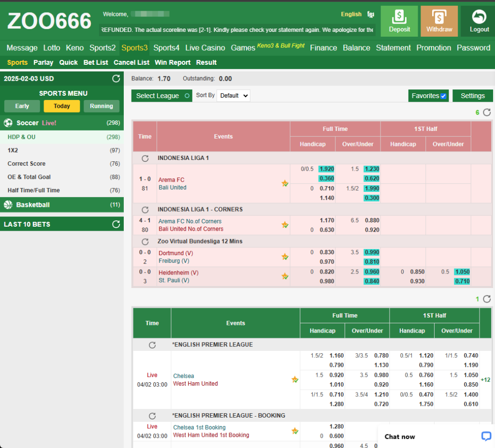The height and width of the screenshot is (448, 495).
Task: Refresh Zoo Virtual Bundesliga 12 Mins league
Action: pyautogui.click(x=145, y=242)
